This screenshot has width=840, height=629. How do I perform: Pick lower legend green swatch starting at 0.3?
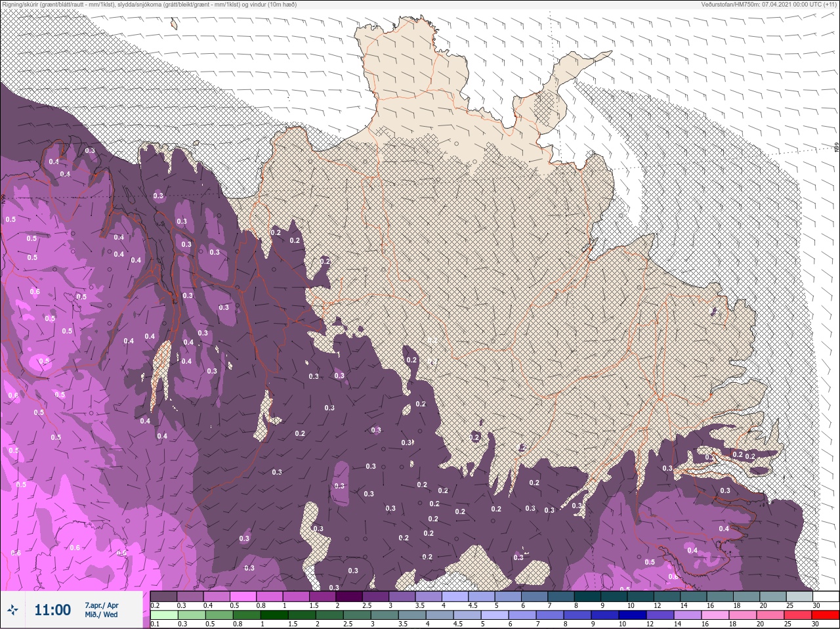tap(192, 615)
